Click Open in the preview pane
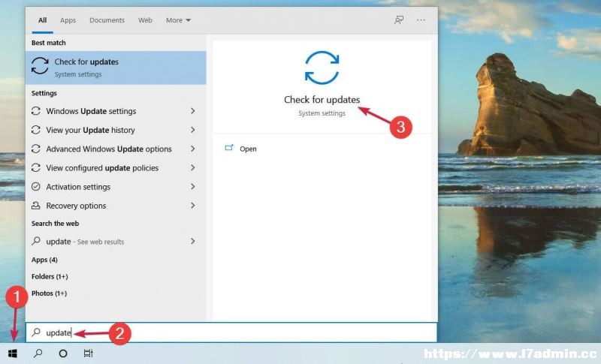The image size is (601, 364). click(x=248, y=149)
